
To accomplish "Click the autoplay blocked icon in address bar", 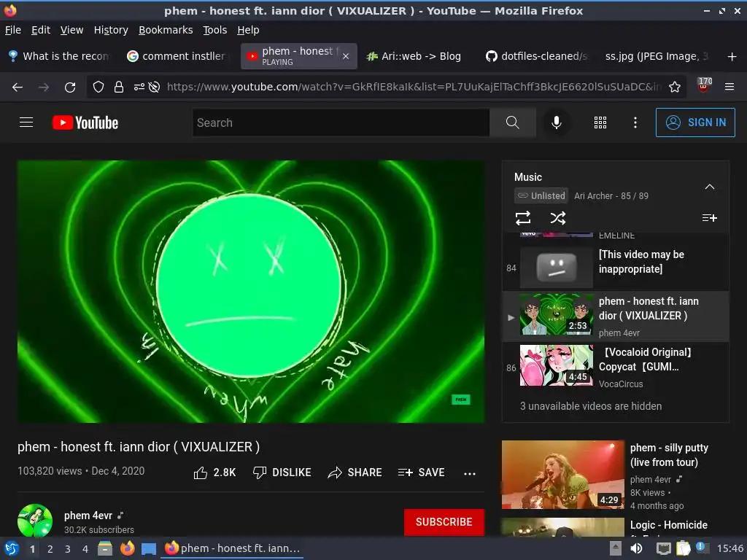I will (x=154, y=87).
